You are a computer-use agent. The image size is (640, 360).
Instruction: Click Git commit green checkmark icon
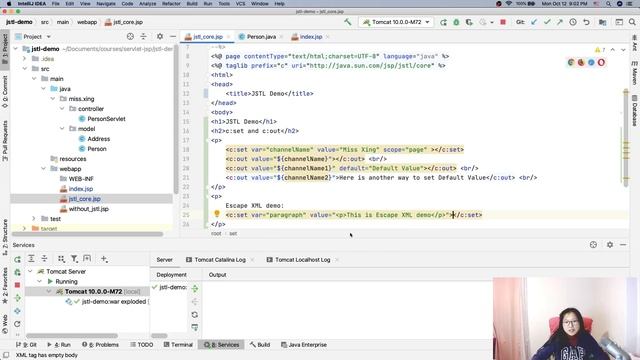pos(547,22)
